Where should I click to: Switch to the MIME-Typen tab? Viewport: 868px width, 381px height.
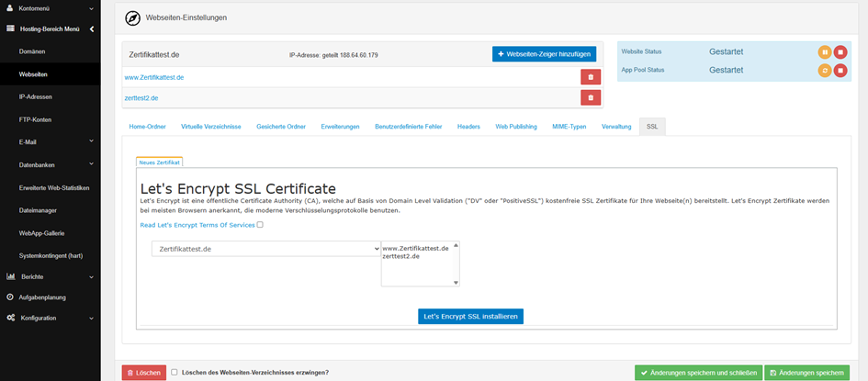pyautogui.click(x=569, y=127)
